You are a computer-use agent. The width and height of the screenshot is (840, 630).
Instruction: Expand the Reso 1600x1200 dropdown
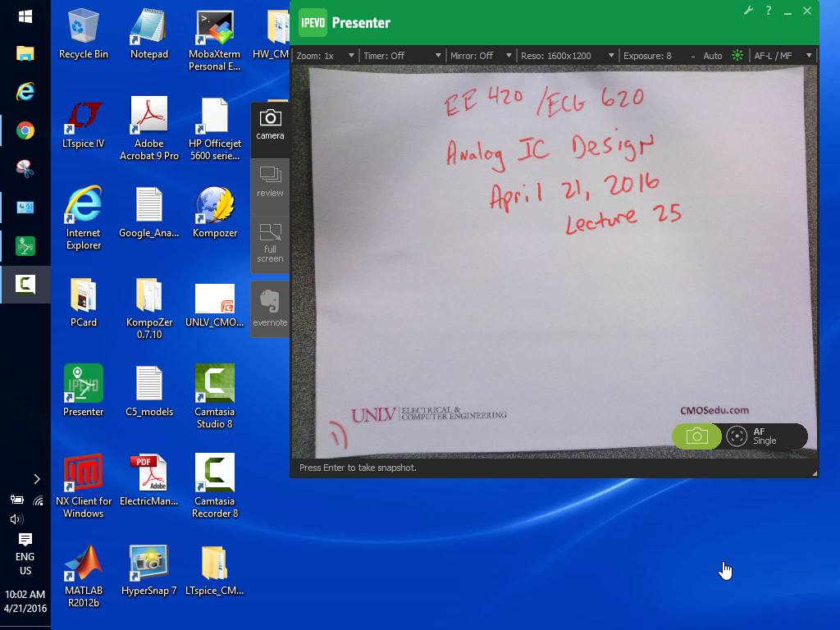[x=567, y=56]
